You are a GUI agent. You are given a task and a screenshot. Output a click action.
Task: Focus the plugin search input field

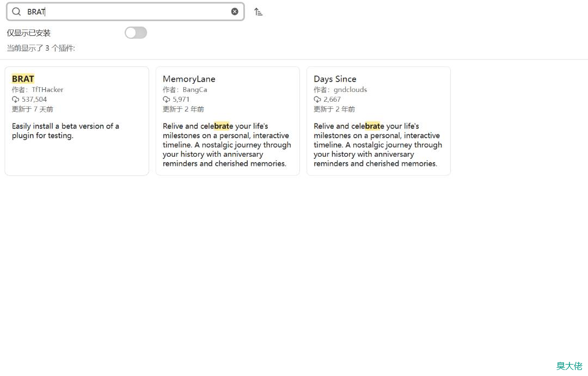pos(125,11)
